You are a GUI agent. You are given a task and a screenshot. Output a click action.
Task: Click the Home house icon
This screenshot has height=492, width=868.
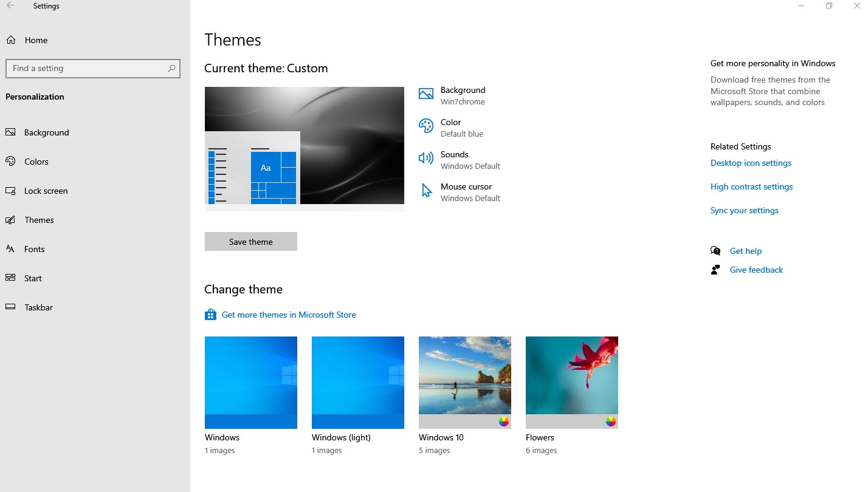pyautogui.click(x=11, y=40)
